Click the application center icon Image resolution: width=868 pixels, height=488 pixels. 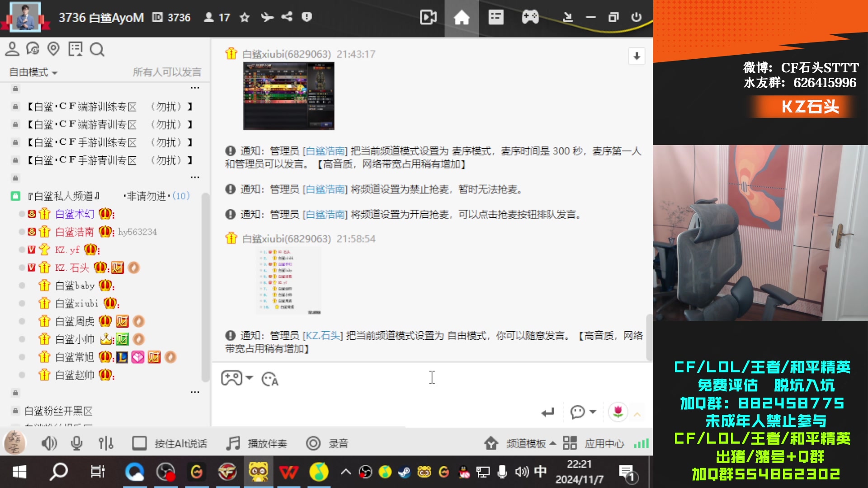click(569, 443)
